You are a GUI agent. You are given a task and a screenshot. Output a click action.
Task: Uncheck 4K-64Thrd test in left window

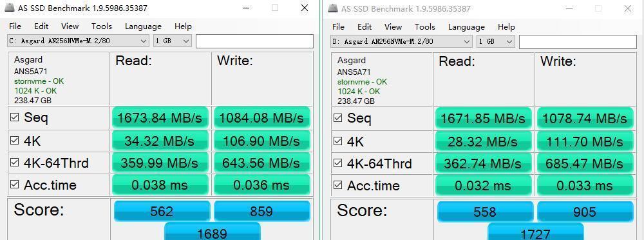[15, 163]
